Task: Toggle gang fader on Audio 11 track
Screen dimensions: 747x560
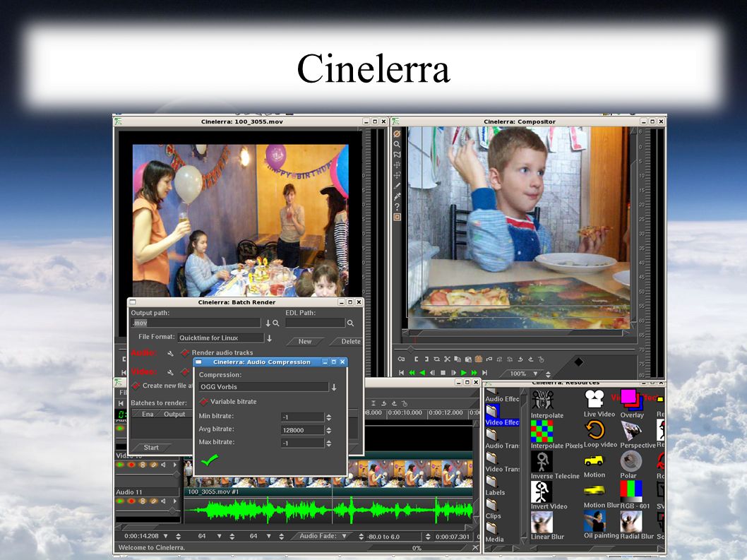Action: [143, 501]
